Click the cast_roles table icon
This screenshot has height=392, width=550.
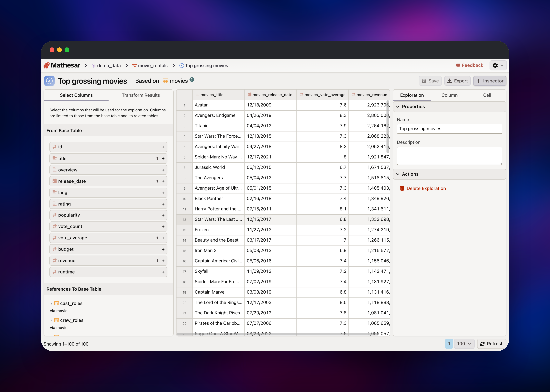tap(57, 303)
